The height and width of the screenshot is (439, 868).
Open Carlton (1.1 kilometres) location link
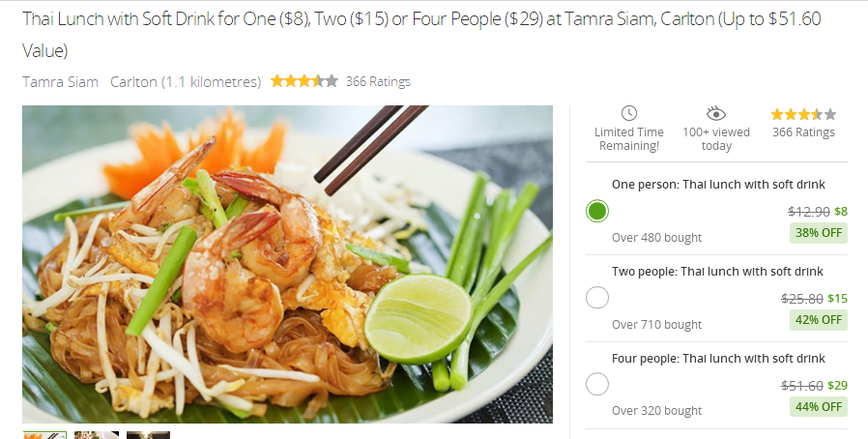point(186,82)
